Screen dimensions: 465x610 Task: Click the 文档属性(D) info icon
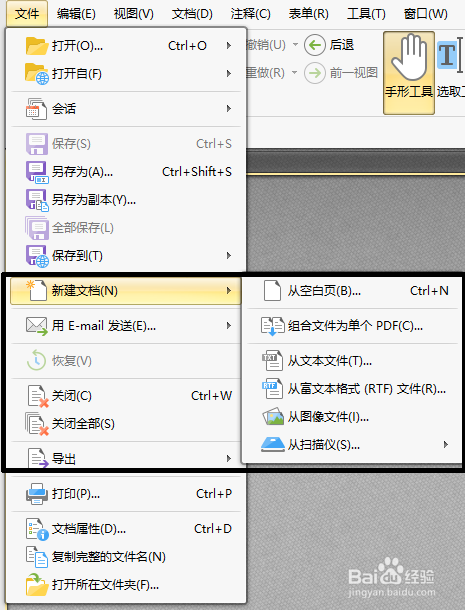[37, 529]
